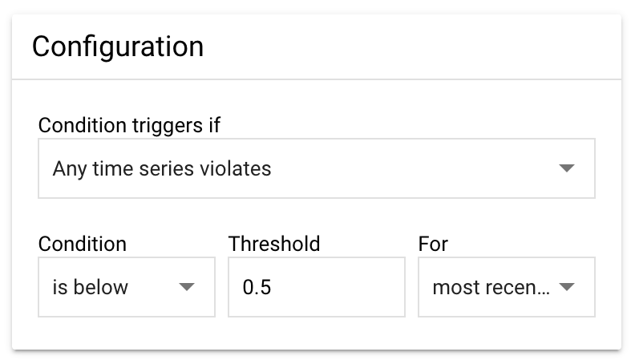This screenshot has height=364, width=635.
Task: Click the arrow in the For dropdown
Action: [567, 286]
